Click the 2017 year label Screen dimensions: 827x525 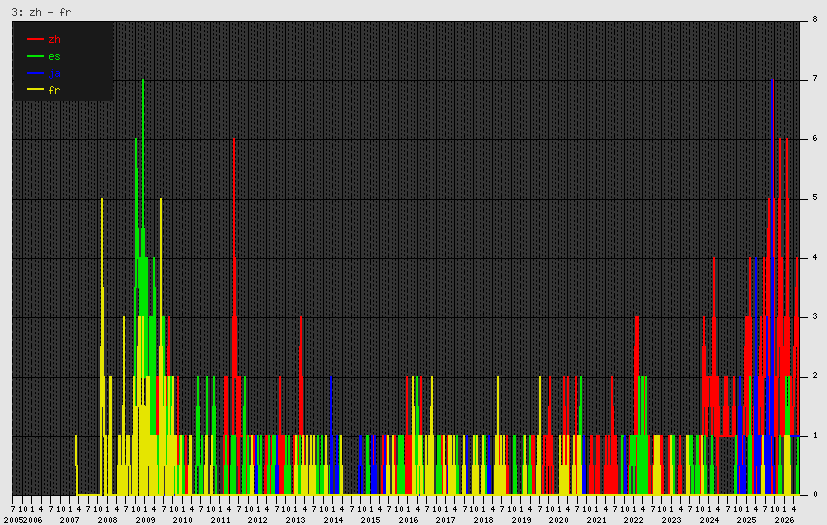(x=446, y=520)
